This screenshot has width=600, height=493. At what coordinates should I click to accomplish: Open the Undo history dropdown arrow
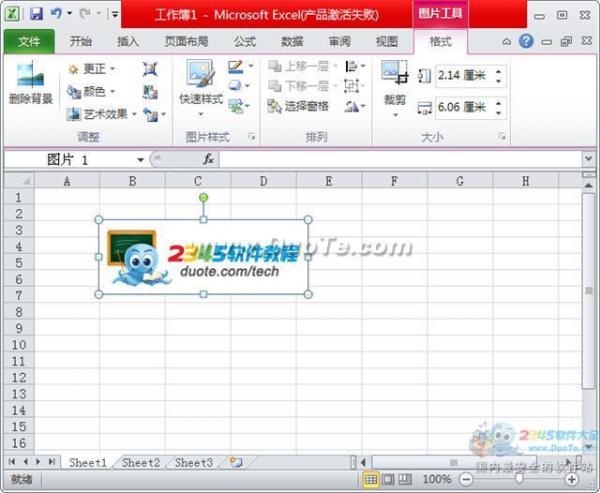69,13
